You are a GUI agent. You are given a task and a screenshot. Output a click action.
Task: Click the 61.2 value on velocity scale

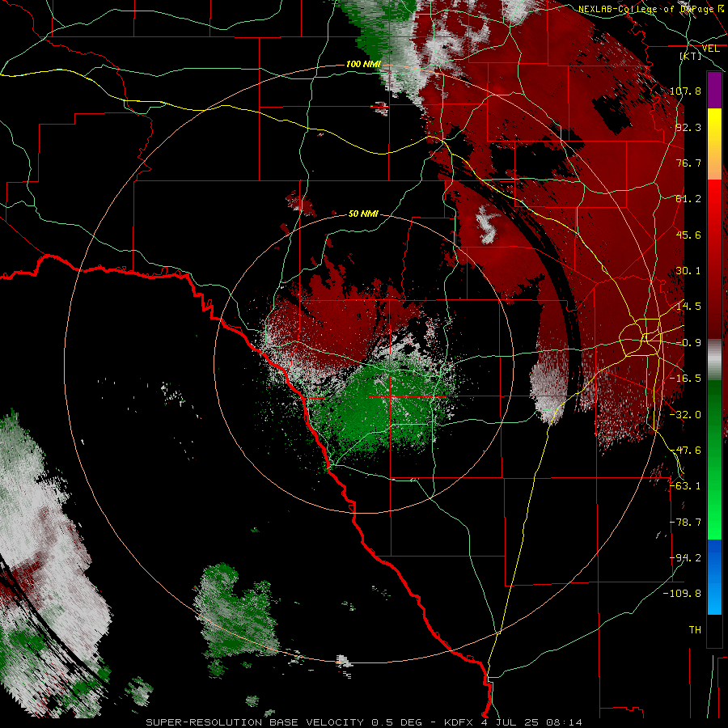[x=688, y=199]
